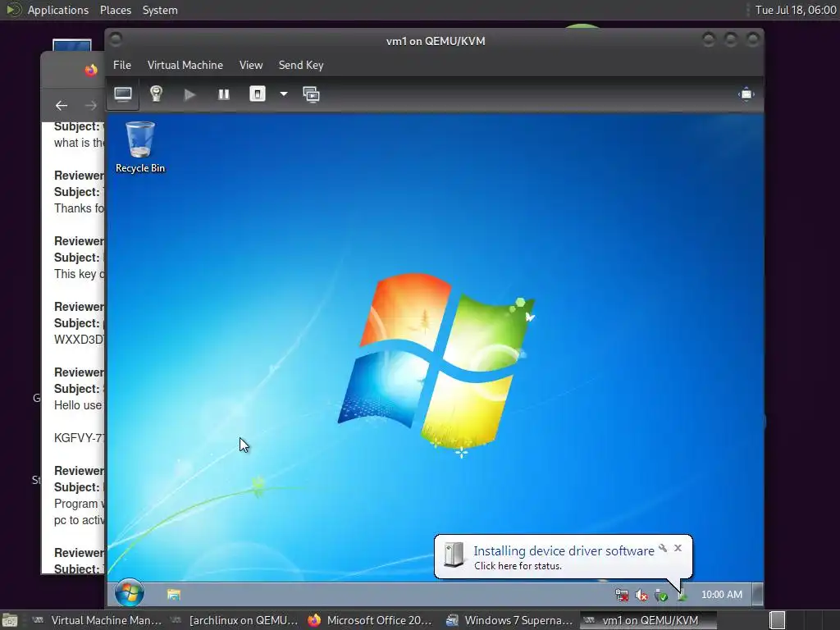Click the vm1 window menu button at title-bar left
Screen dimensions: 840x630
pyautogui.click(x=116, y=39)
